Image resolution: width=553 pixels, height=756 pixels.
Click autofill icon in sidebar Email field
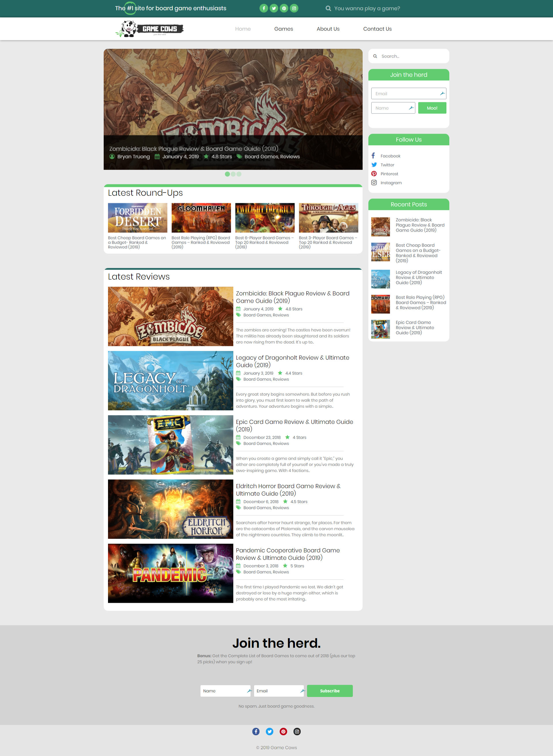(x=442, y=93)
